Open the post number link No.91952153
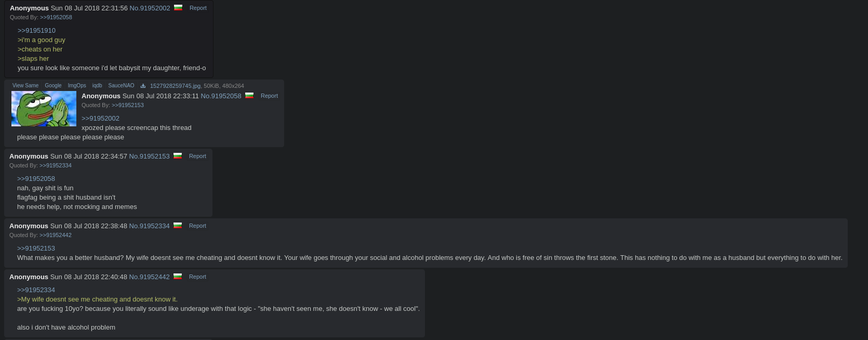The image size is (868, 340). 149,156
